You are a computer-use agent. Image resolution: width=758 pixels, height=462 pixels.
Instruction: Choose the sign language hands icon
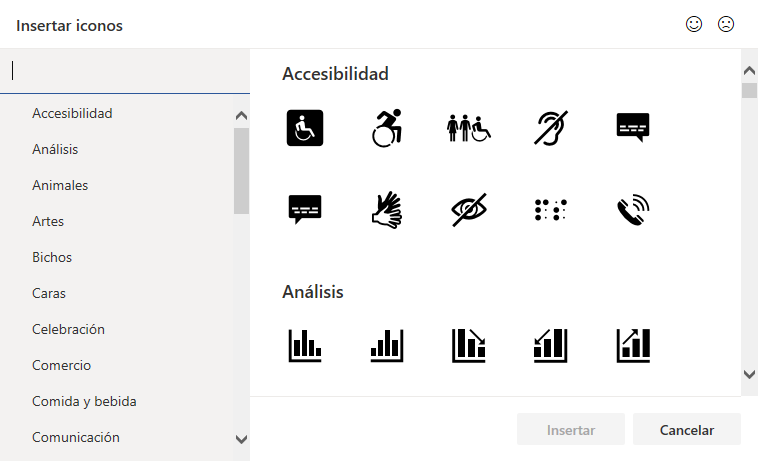click(386, 209)
